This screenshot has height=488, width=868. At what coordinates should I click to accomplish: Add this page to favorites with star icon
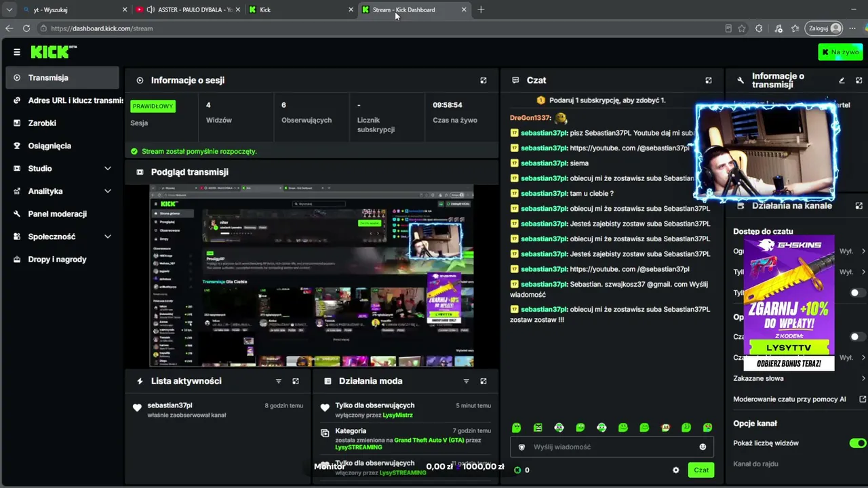pyautogui.click(x=742, y=28)
